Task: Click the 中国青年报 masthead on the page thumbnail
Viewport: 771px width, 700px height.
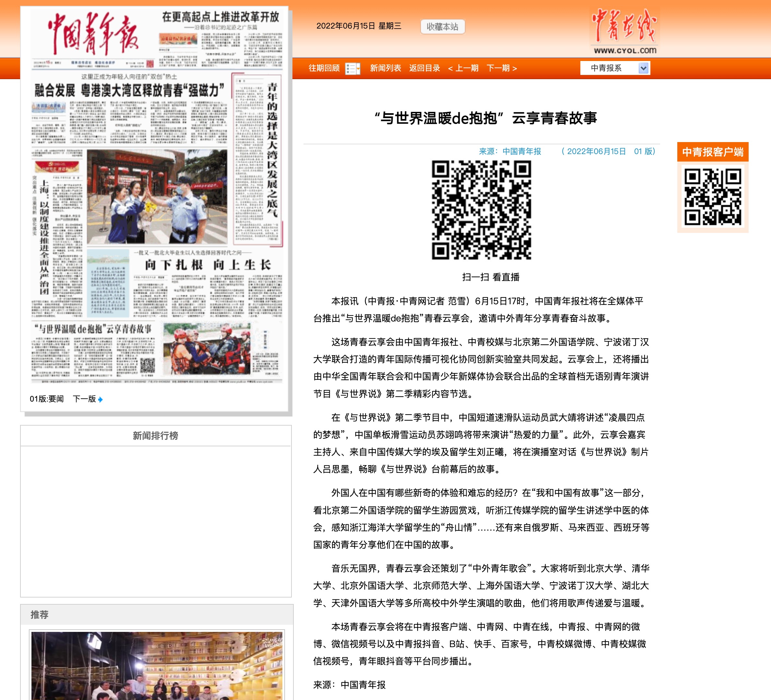Action: click(x=93, y=34)
